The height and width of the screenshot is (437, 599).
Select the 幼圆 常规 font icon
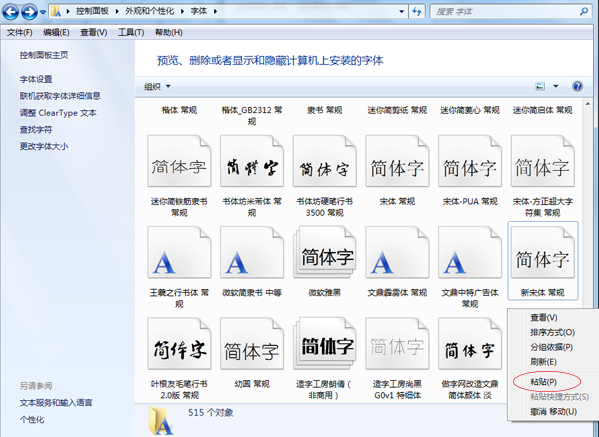click(252, 343)
